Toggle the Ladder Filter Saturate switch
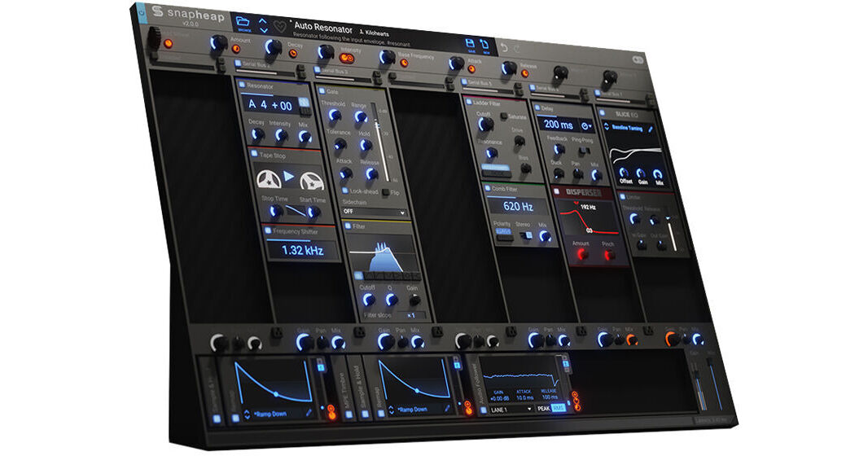868x456 pixels. tap(504, 116)
